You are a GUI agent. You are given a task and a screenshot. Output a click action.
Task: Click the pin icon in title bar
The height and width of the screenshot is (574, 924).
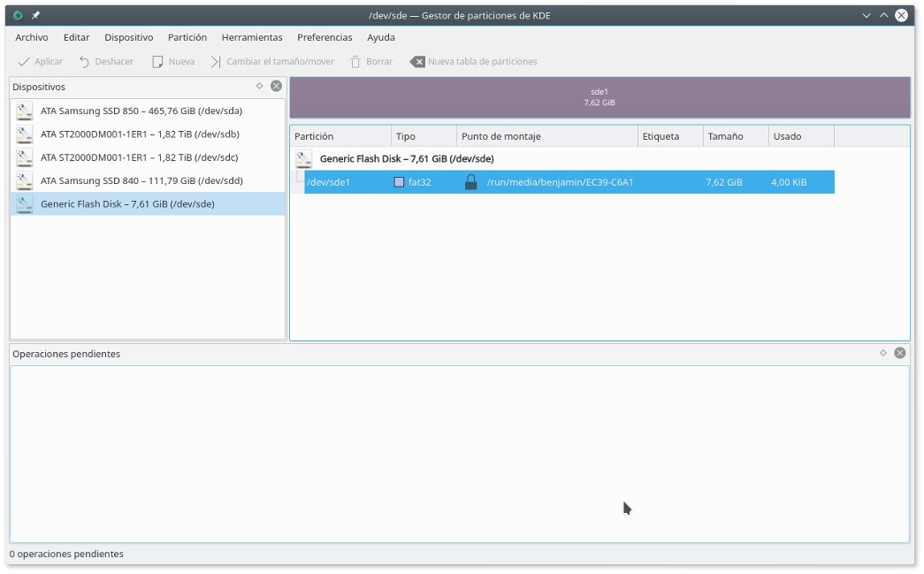[36, 15]
